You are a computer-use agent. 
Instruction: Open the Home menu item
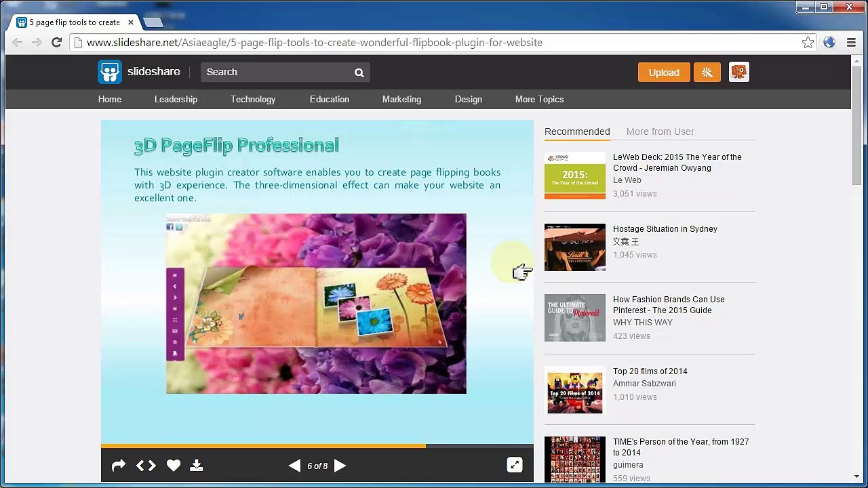click(110, 100)
